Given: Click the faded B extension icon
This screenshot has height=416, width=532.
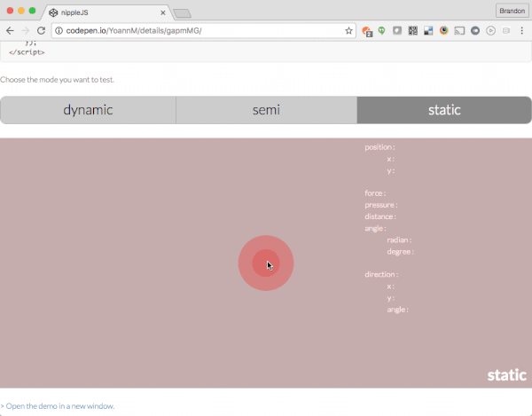Looking at the screenshot, I should click(506, 31).
